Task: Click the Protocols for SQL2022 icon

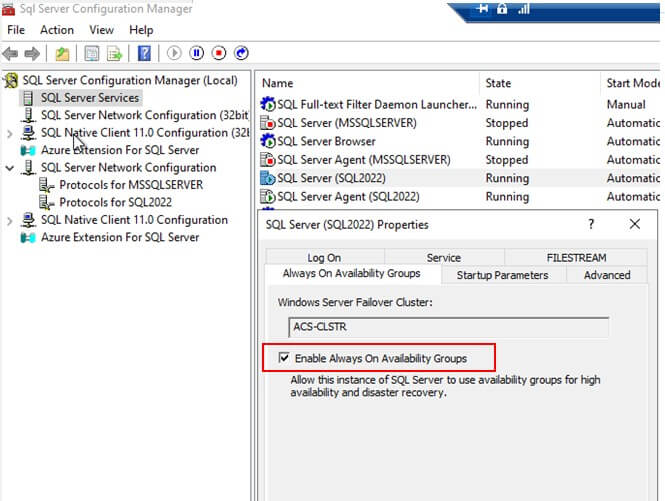Action: coord(46,203)
